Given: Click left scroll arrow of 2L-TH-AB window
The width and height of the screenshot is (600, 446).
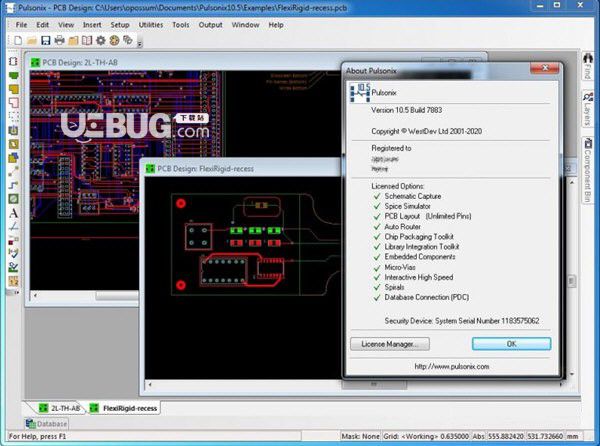Looking at the screenshot, I should pos(35,295).
